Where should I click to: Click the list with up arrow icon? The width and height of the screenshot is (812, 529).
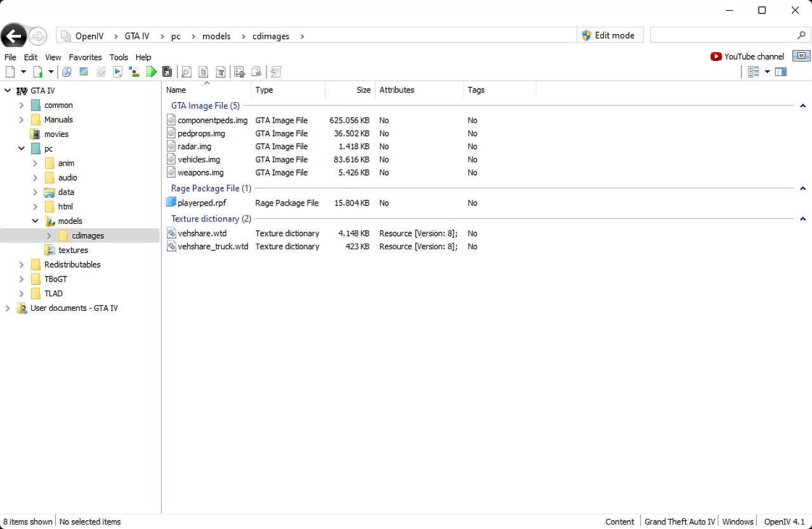click(240, 72)
